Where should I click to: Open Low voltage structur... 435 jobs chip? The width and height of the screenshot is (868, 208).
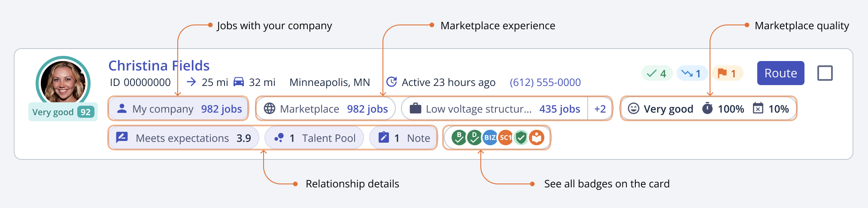[x=495, y=109]
